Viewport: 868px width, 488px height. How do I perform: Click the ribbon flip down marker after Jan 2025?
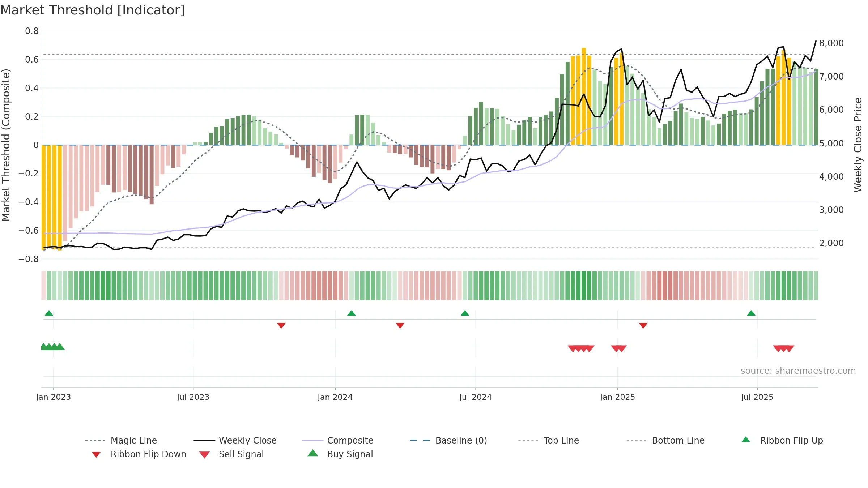coord(643,326)
